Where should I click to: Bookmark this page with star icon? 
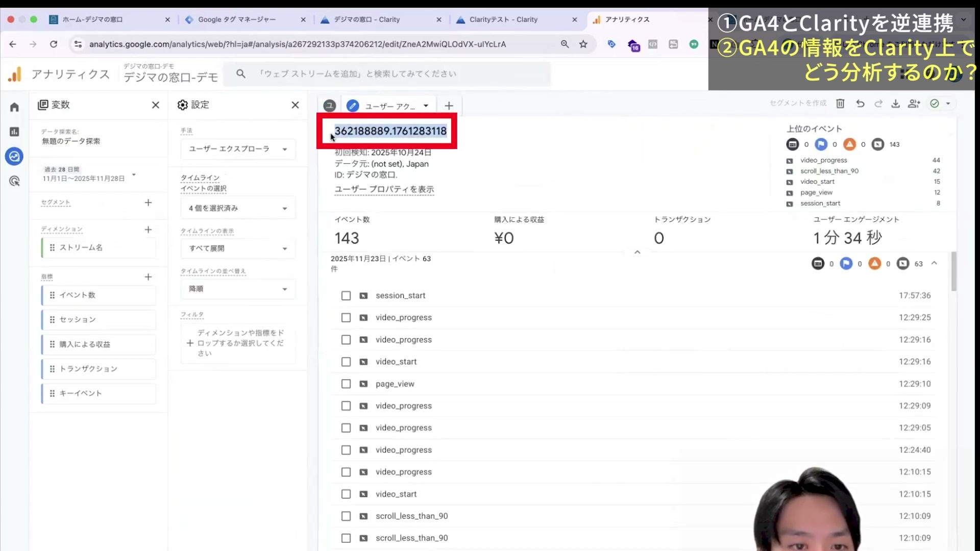click(583, 44)
